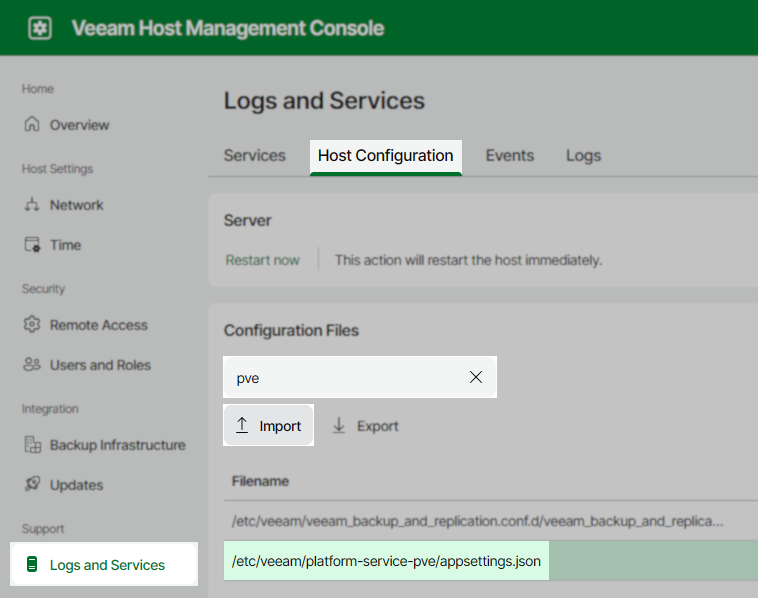Click the Veeam Host Management Console title
Screen dimensions: 758x598
[x=228, y=28]
